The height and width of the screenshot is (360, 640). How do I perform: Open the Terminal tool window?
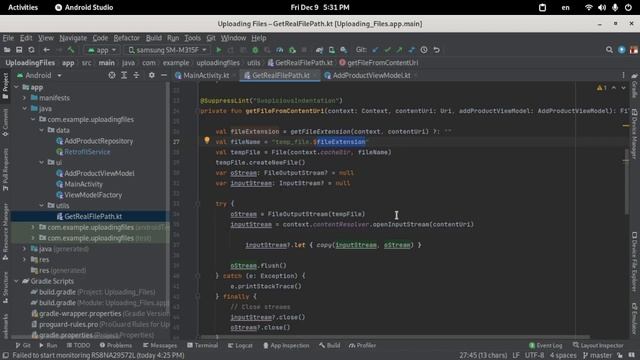[202, 345]
